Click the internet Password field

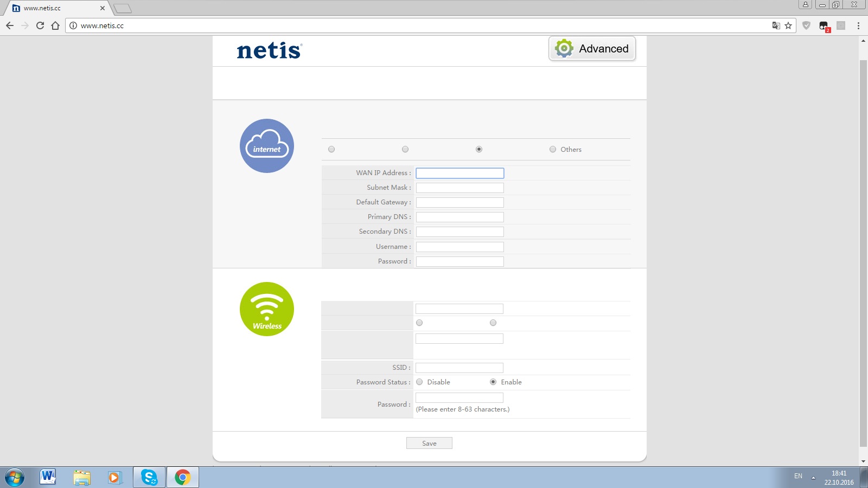(460, 261)
